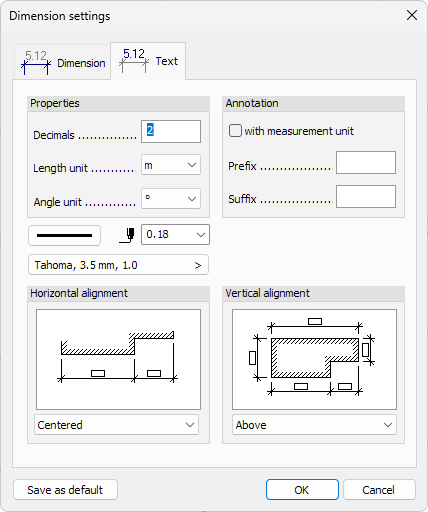
Task: Select the Text tab
Action: tap(148, 61)
